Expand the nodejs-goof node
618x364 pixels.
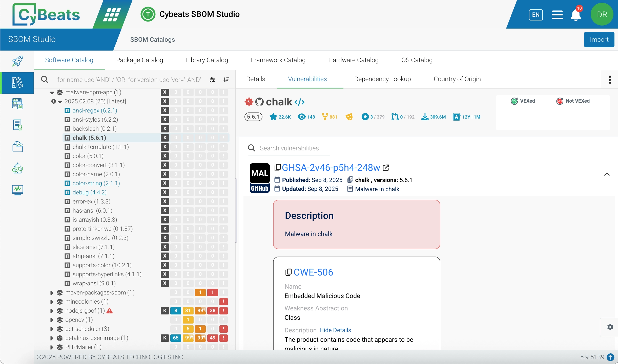52,311
